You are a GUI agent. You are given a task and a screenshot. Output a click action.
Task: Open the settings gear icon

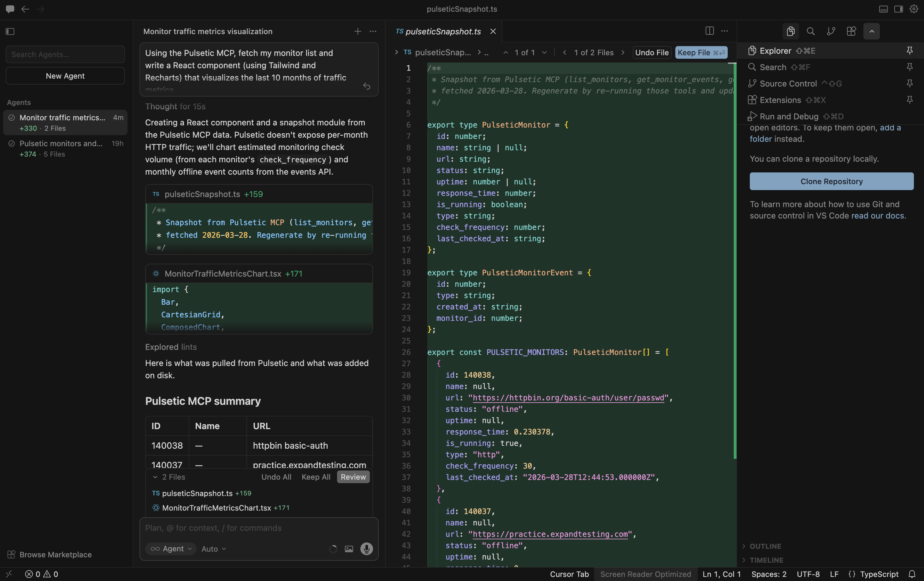point(914,9)
